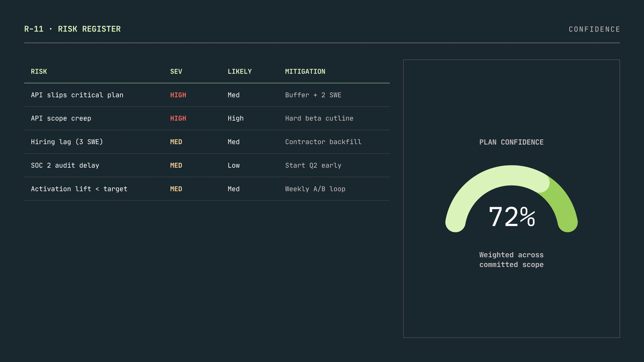Select the 'SEV' column header
Viewport: 644px width, 362px height.
click(176, 72)
